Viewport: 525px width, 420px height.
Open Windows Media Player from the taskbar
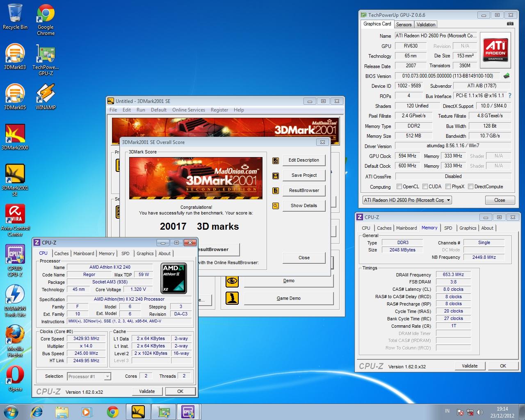click(87, 412)
